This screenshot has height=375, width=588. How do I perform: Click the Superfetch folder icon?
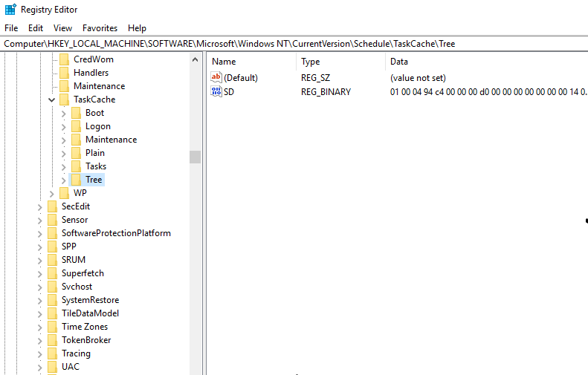[52, 273]
